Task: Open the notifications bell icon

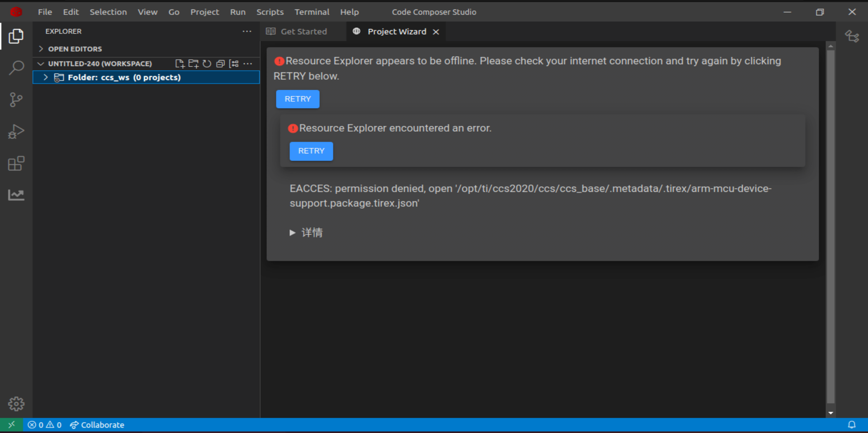Action: pyautogui.click(x=851, y=425)
